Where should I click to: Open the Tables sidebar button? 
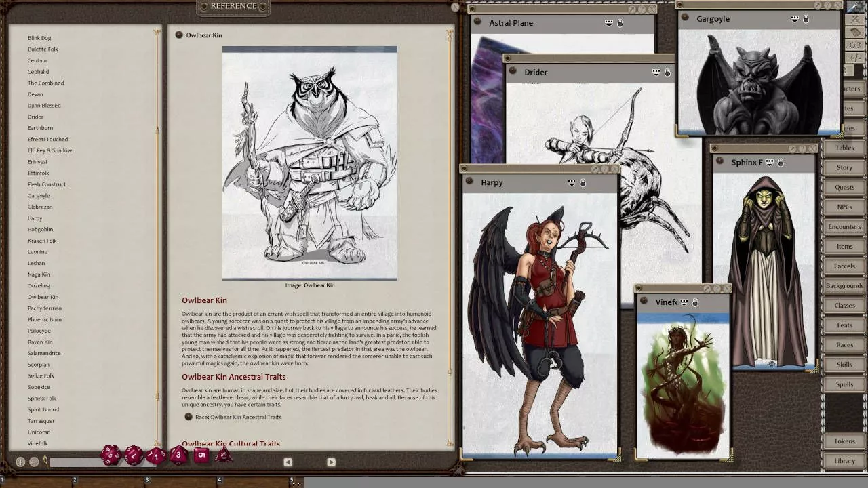click(x=844, y=148)
